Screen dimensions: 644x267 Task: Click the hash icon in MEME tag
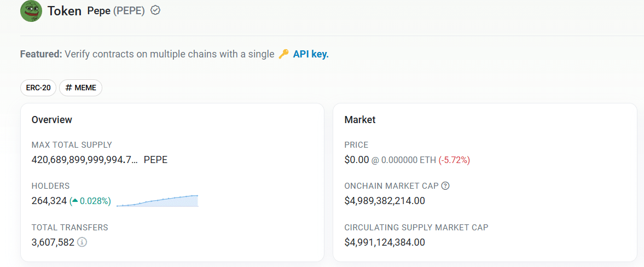[69, 88]
